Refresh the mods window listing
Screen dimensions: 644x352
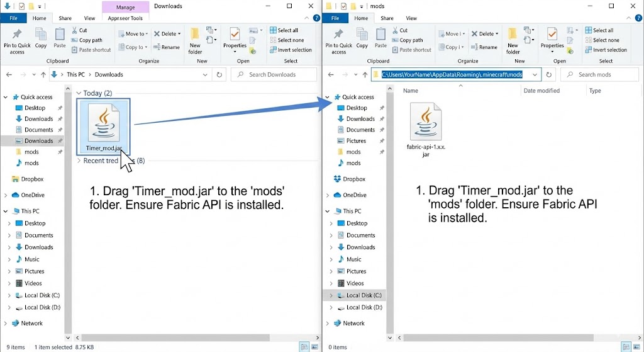[548, 74]
